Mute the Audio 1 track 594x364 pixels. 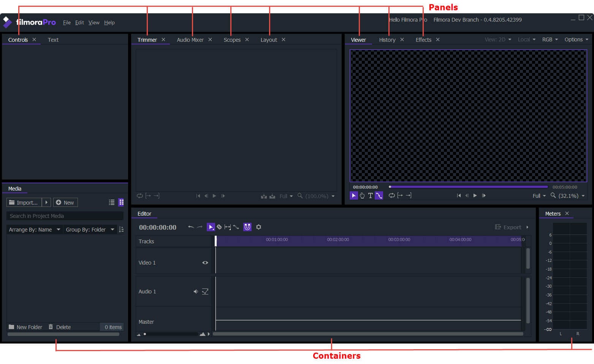coord(196,292)
